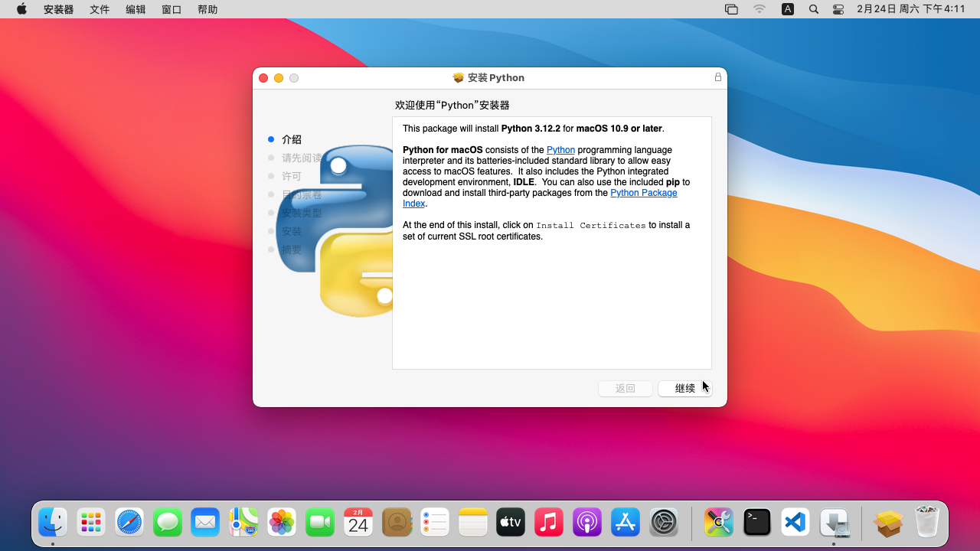Screen dimensions: 980x551
Task: Select the 许可 step in the sidebar
Action: click(x=292, y=176)
